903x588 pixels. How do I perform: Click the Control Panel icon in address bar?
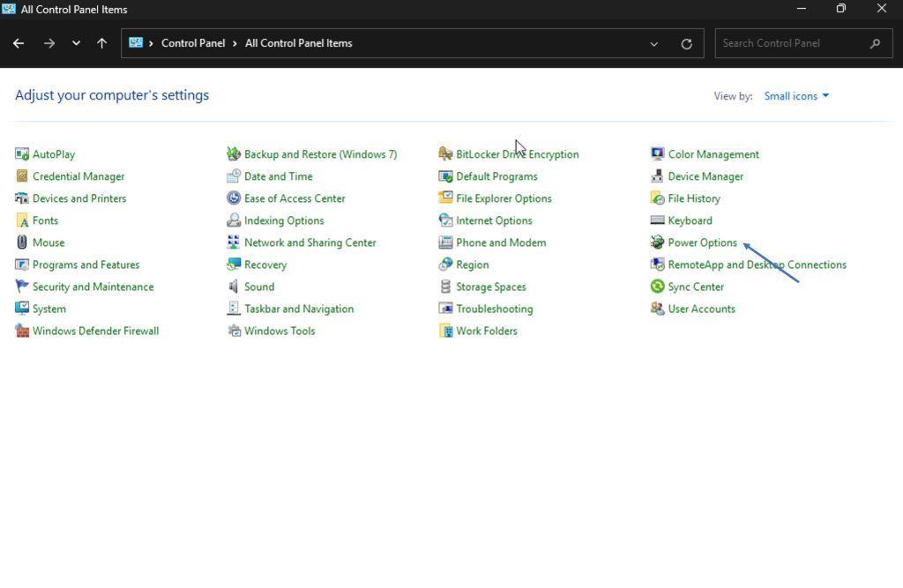click(x=135, y=42)
